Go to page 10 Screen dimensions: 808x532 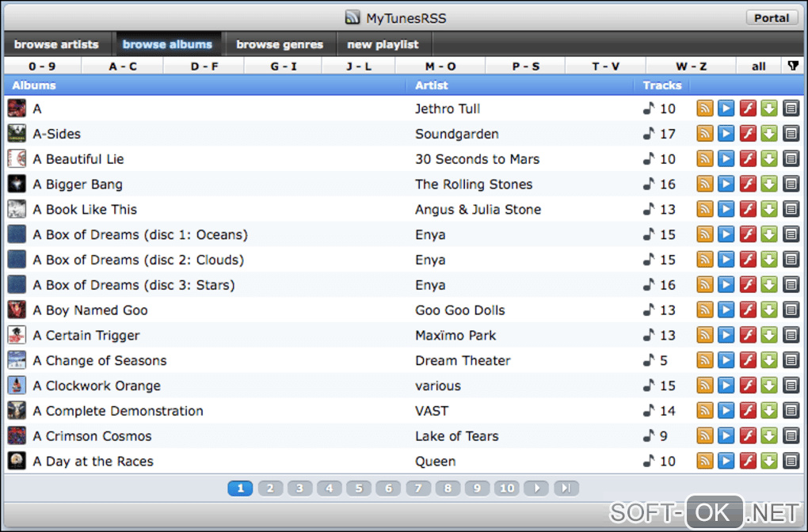507,488
